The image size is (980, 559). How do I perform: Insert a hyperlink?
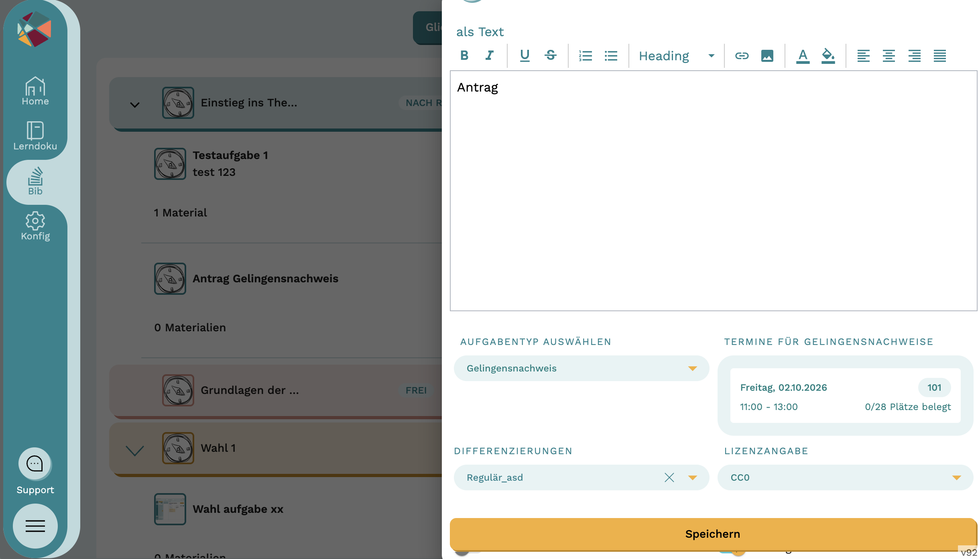[x=742, y=55]
